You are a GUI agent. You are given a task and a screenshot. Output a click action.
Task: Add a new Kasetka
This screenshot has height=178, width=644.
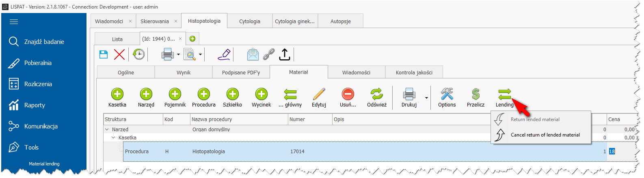click(117, 98)
